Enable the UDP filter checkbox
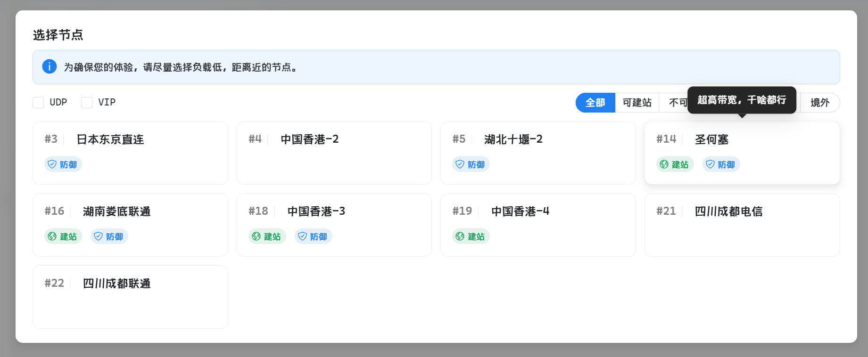 pos(38,103)
